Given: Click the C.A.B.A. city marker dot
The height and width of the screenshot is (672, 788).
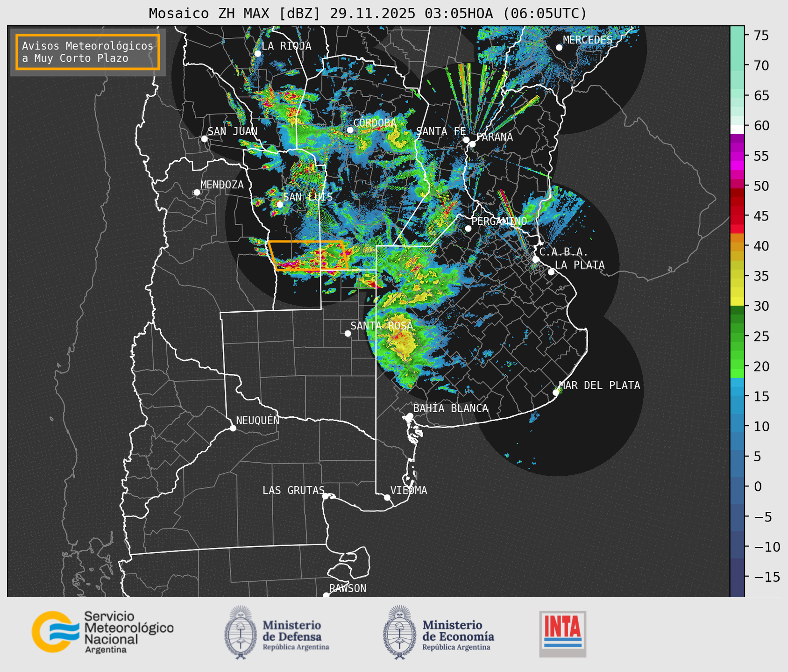Looking at the screenshot, I should (x=536, y=259).
